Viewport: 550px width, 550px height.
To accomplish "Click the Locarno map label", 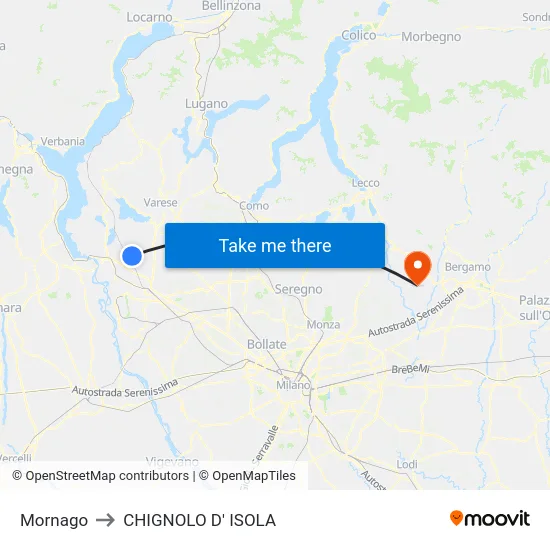I will [149, 17].
